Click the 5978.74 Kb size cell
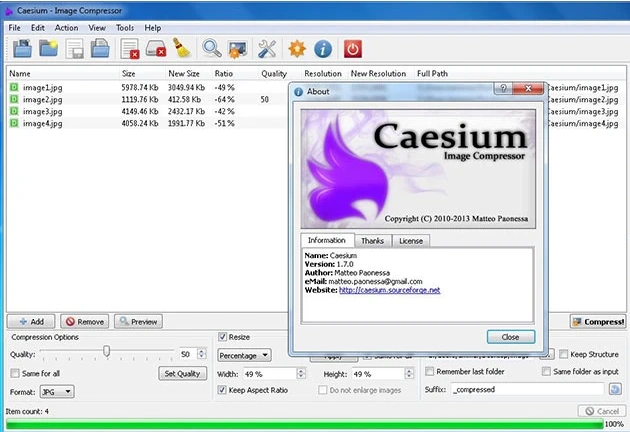This screenshot has height=432, width=630. [140, 87]
